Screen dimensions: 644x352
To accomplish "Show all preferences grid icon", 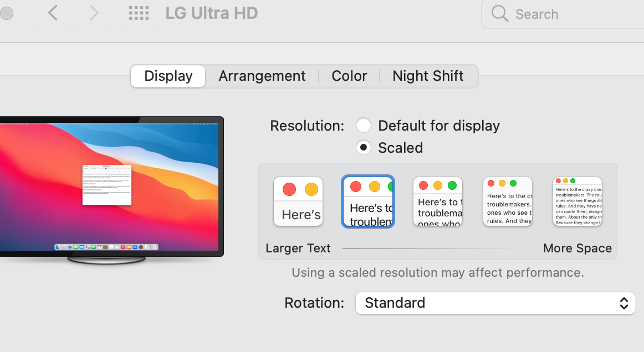I will [139, 13].
